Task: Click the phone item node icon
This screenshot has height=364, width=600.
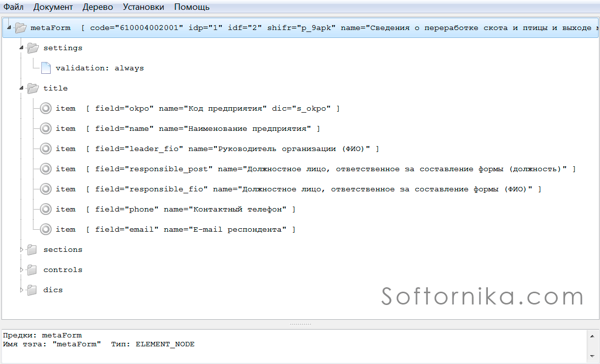Action: (x=46, y=210)
